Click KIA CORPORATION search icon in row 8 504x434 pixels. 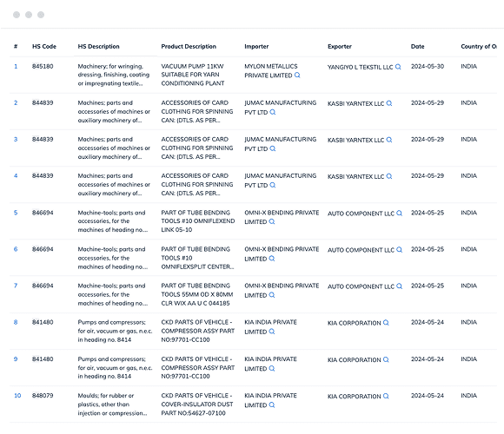click(x=386, y=323)
